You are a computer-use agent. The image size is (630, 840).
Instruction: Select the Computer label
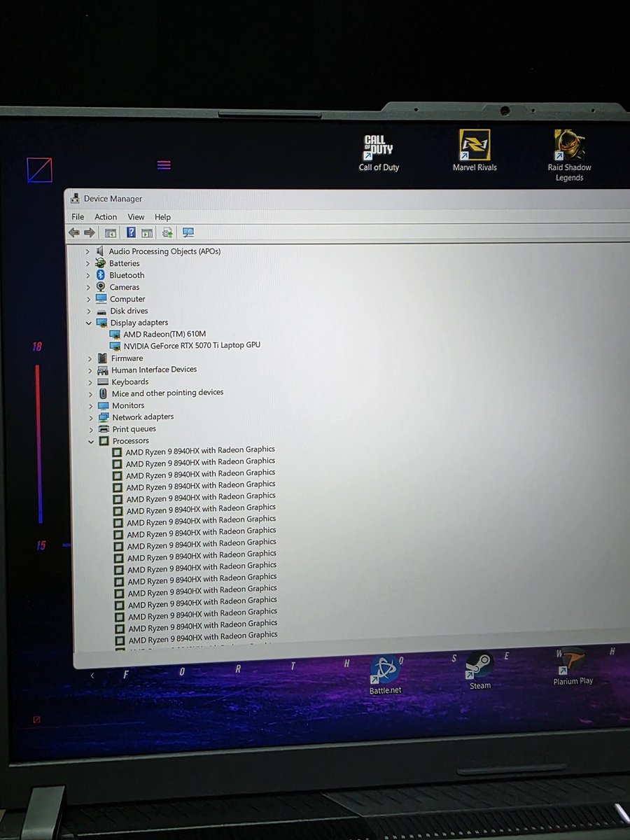(127, 299)
